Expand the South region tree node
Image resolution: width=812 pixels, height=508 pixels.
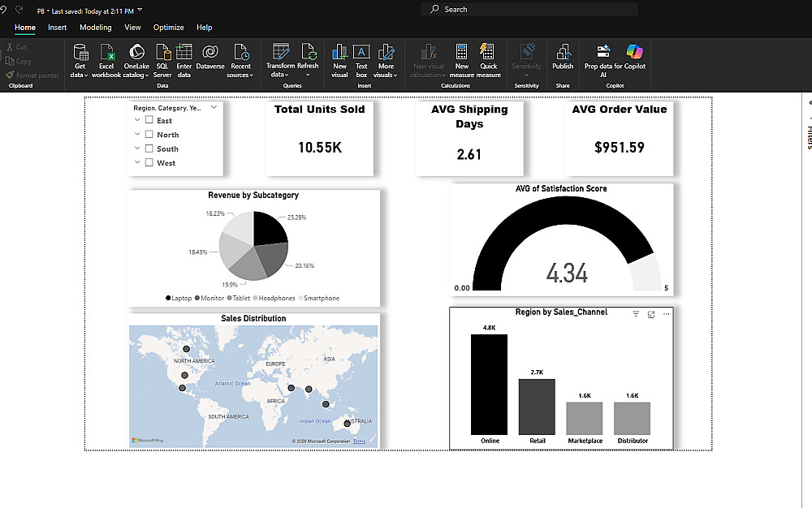(x=138, y=149)
